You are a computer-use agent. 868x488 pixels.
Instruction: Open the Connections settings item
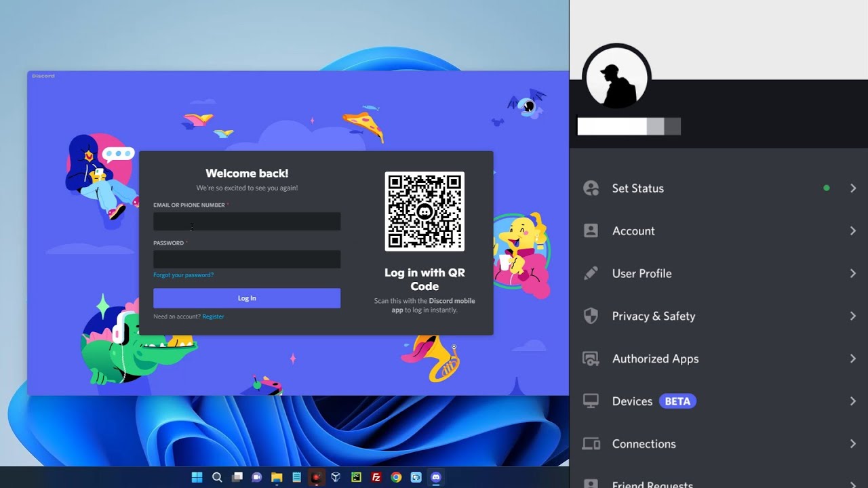click(x=719, y=444)
